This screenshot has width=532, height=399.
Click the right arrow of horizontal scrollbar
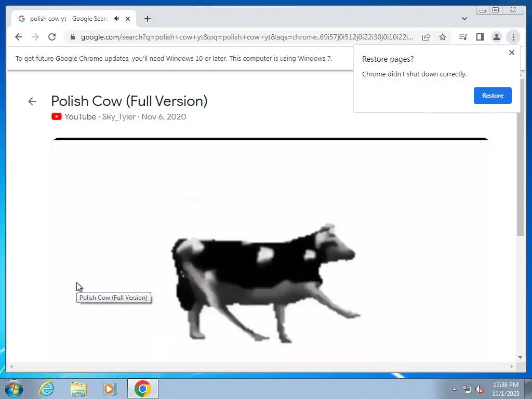512,366
